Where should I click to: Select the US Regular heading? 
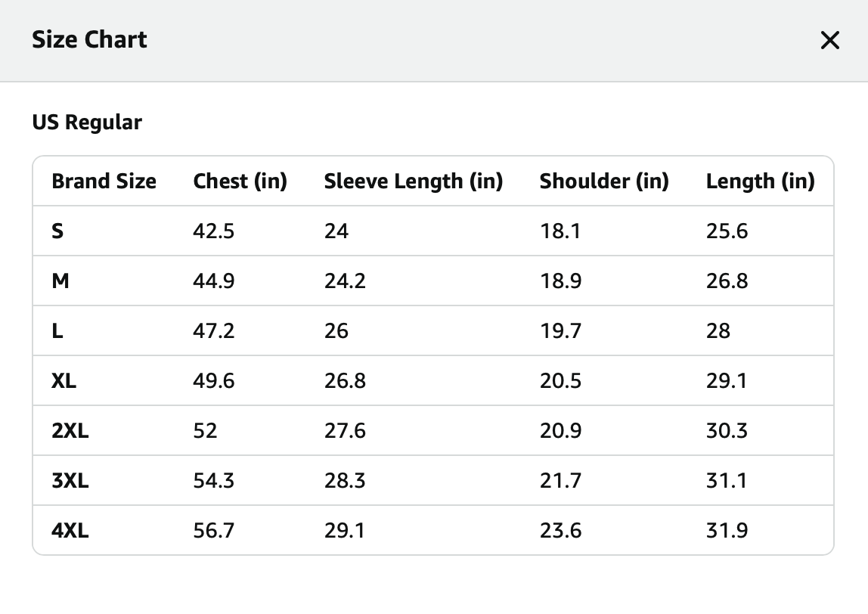point(87,122)
